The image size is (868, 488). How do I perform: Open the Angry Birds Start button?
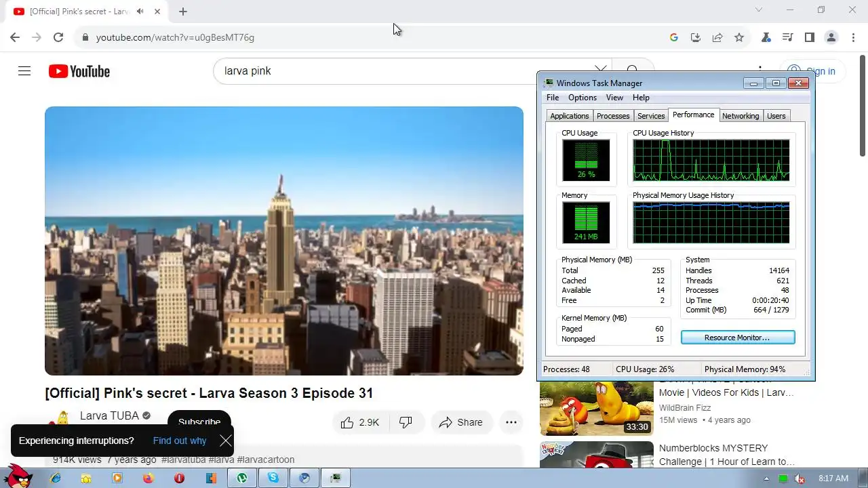pyautogui.click(x=18, y=477)
